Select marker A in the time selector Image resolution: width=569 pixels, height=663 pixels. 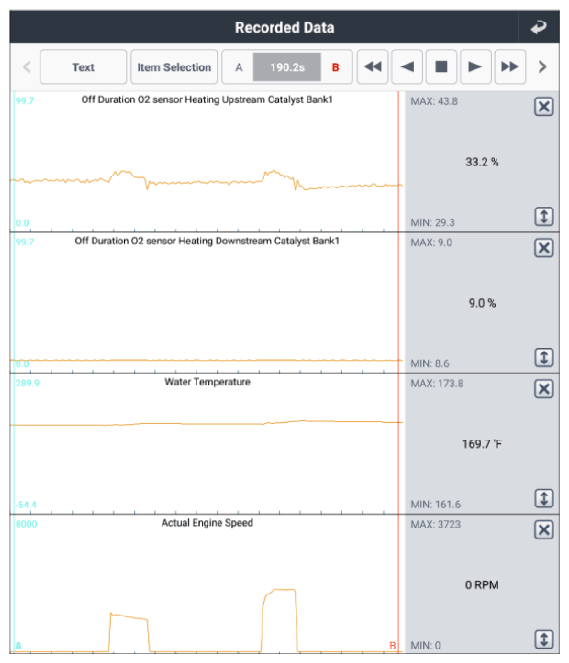click(x=238, y=67)
